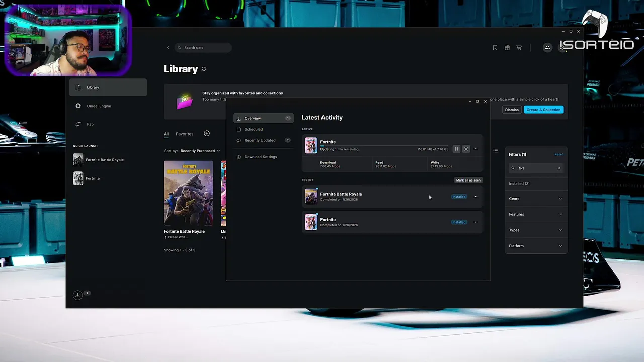Click the Fortnite update progress bar
Screen dimensions: 644x362
(384, 146)
